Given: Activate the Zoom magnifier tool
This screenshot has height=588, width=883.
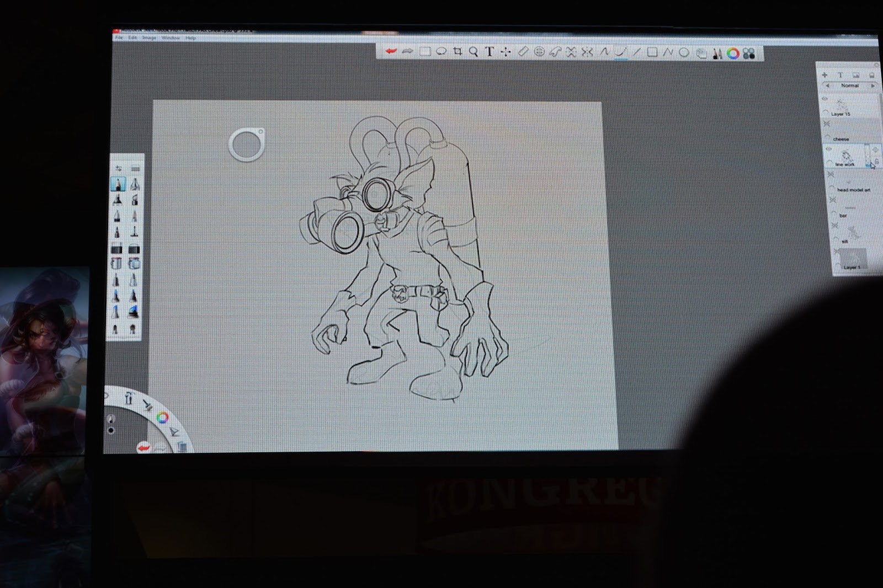Looking at the screenshot, I should 474,52.
